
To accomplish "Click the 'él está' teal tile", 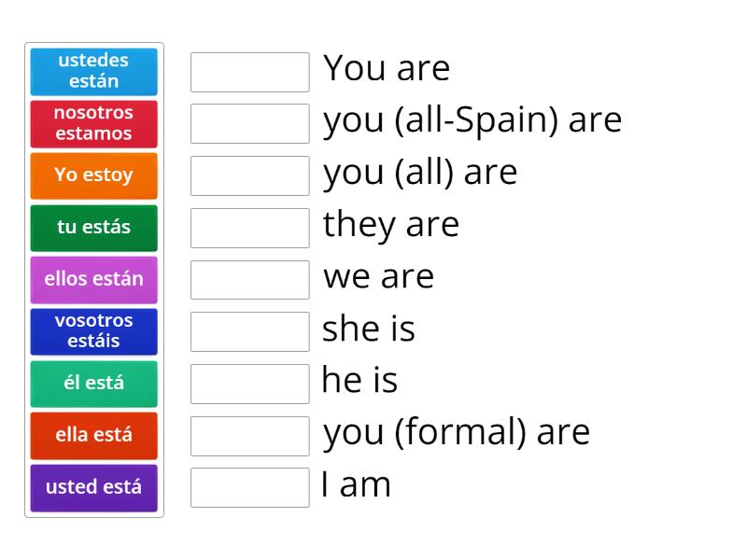I will pyautogui.click(x=93, y=384).
